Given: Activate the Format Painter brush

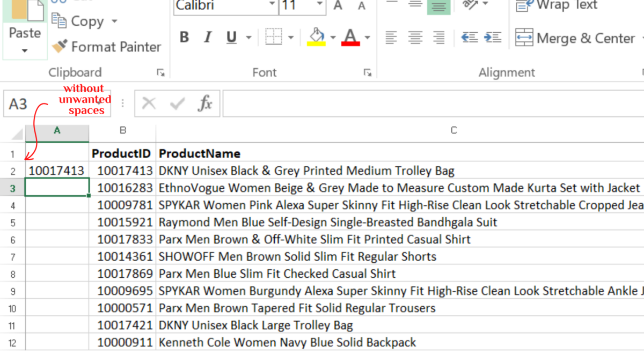Looking at the screenshot, I should (106, 47).
